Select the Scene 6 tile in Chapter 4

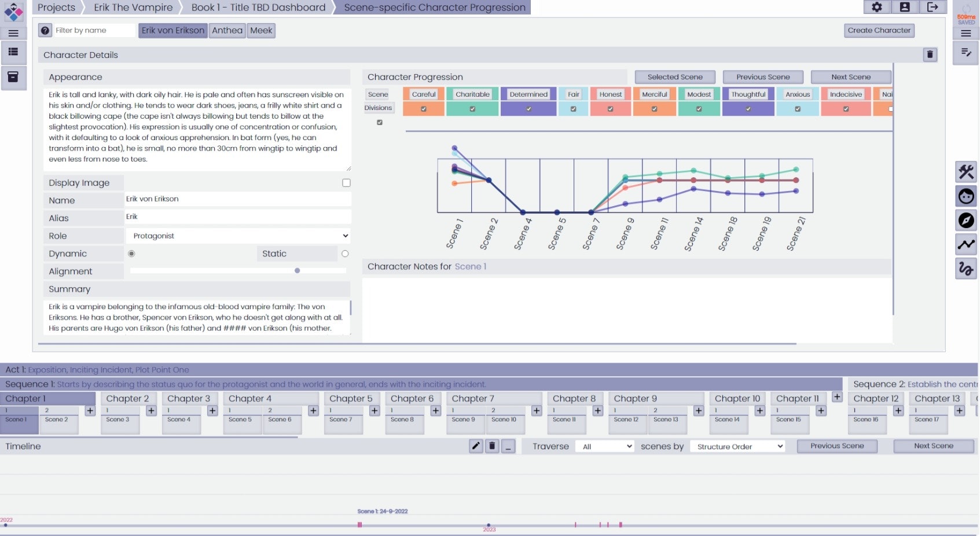[x=281, y=420]
